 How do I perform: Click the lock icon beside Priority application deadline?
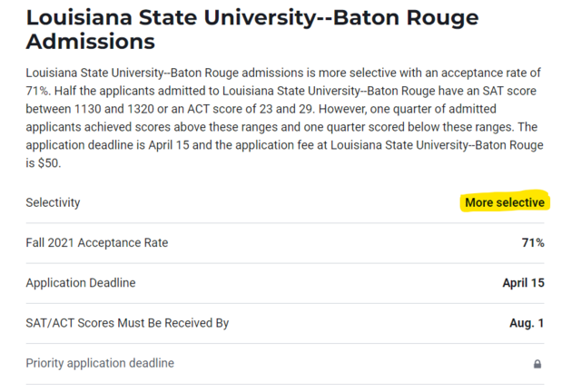[x=537, y=364]
